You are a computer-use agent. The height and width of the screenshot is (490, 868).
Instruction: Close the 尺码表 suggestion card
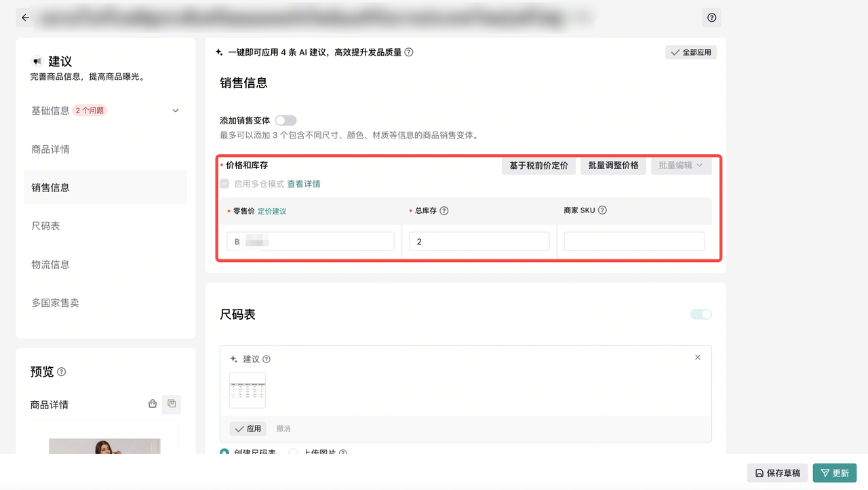tap(698, 358)
